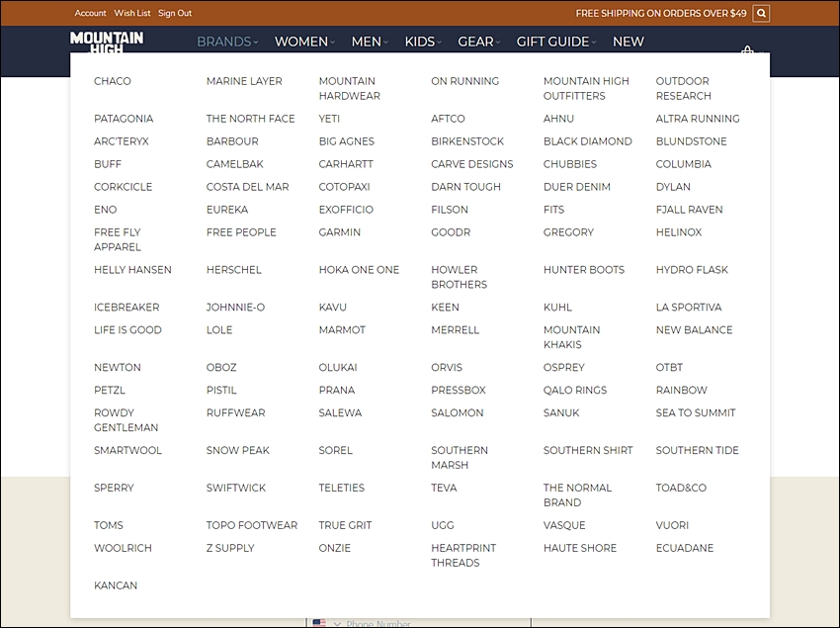Image resolution: width=840 pixels, height=628 pixels.
Task: Select the Ecuadane brand
Action: point(685,548)
